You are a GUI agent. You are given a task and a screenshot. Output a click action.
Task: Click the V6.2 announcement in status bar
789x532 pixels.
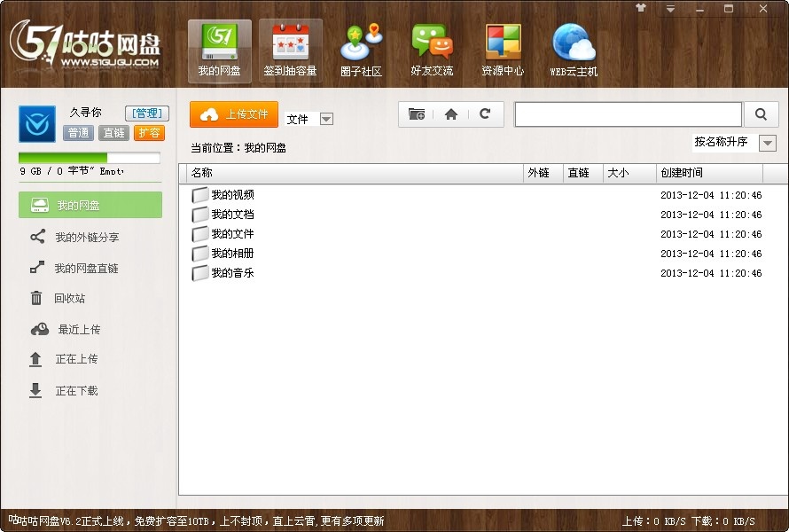197,521
